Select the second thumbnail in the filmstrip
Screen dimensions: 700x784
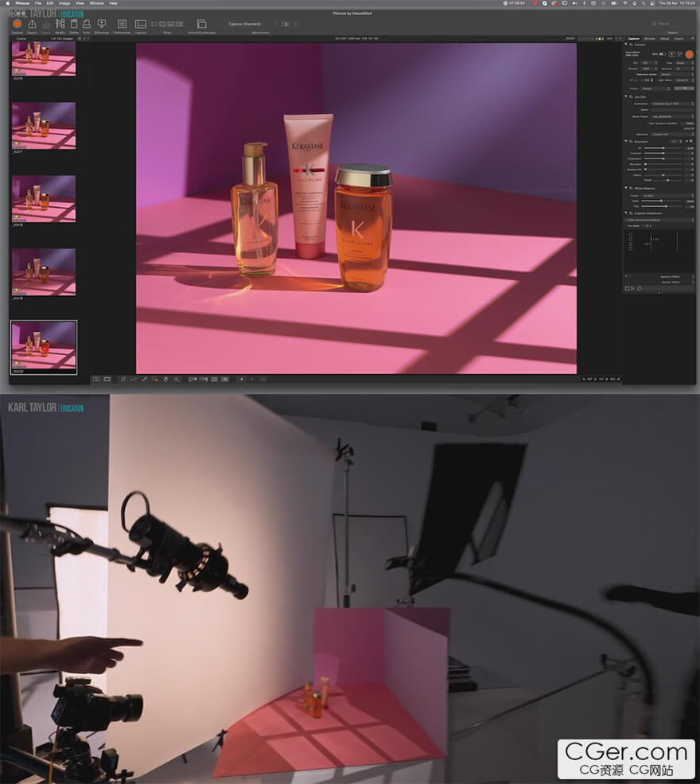(44, 126)
